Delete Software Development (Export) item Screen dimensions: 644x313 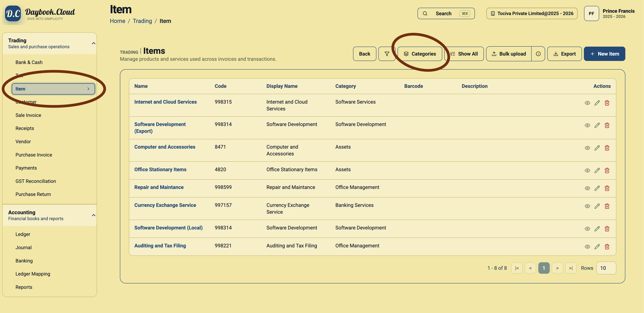coord(607,125)
